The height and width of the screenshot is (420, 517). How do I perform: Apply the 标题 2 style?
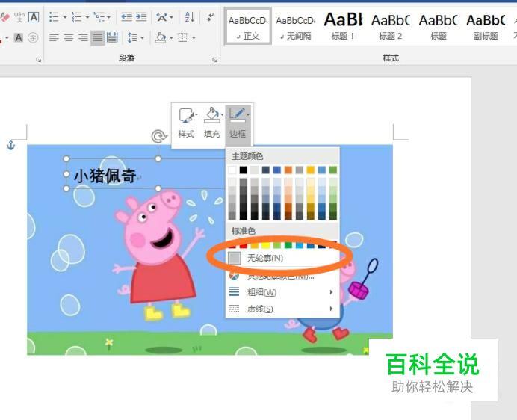(391, 27)
